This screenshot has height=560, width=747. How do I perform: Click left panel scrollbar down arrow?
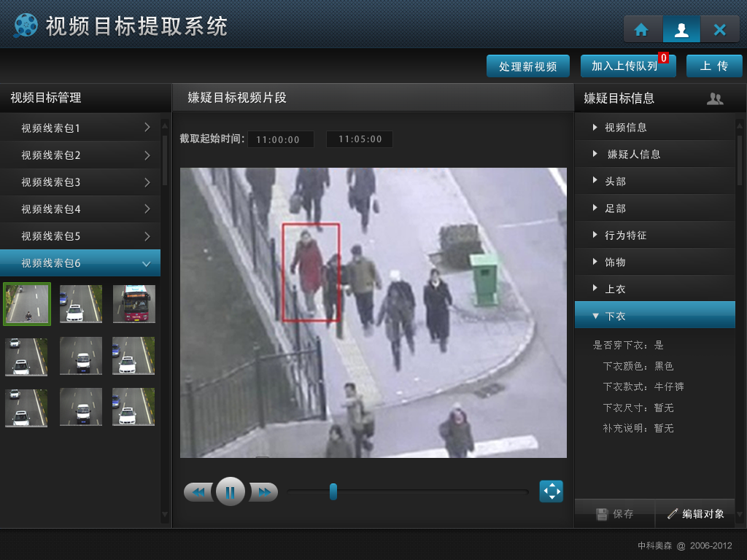(x=165, y=514)
